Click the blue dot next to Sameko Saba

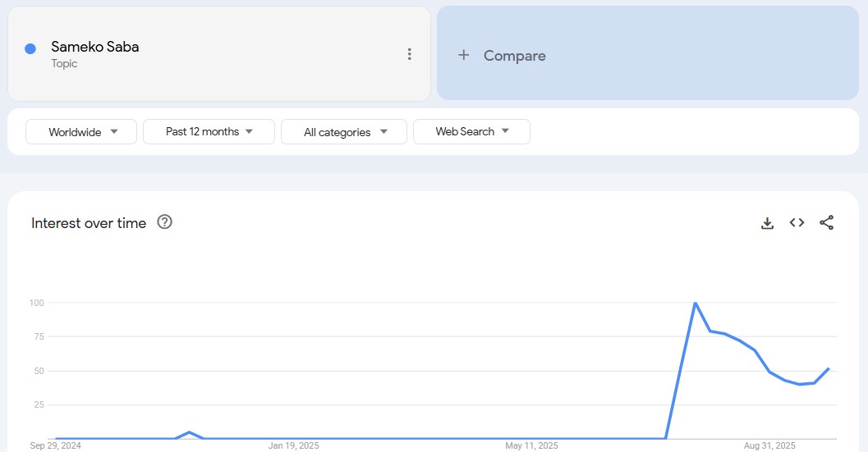30,48
